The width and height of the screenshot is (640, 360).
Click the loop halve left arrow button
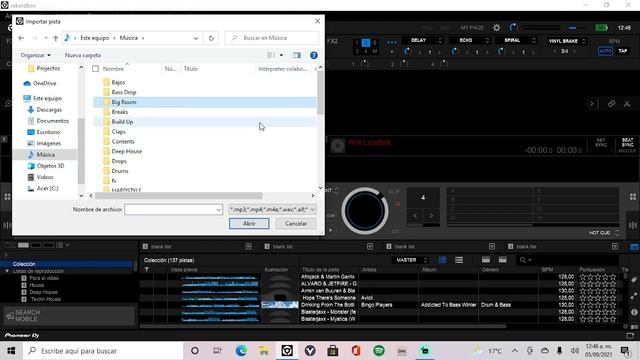pos(415,216)
